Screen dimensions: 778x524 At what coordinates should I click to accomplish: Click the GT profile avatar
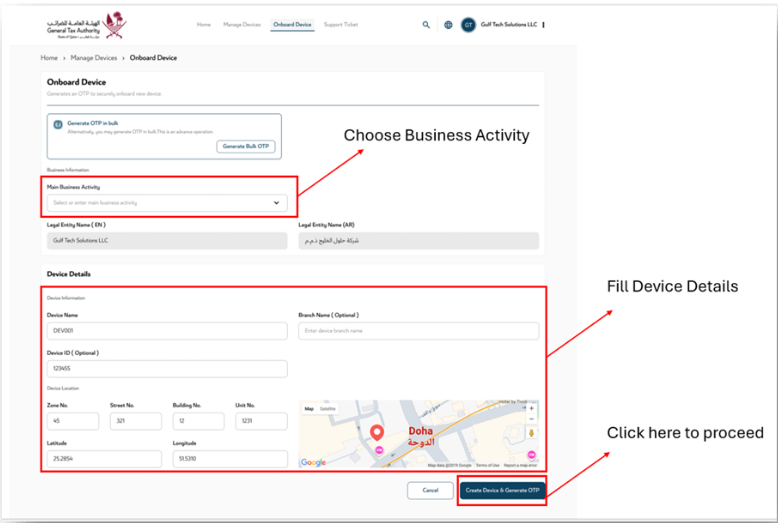tap(468, 25)
